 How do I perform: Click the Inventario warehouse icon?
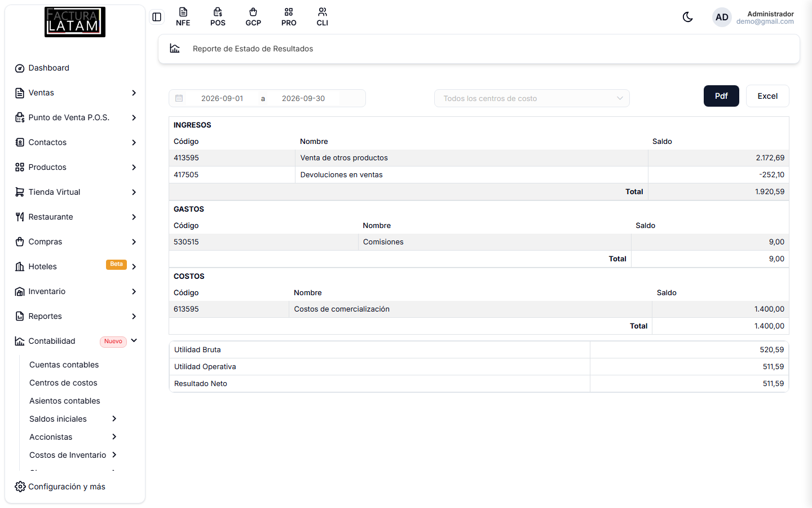[x=20, y=292]
